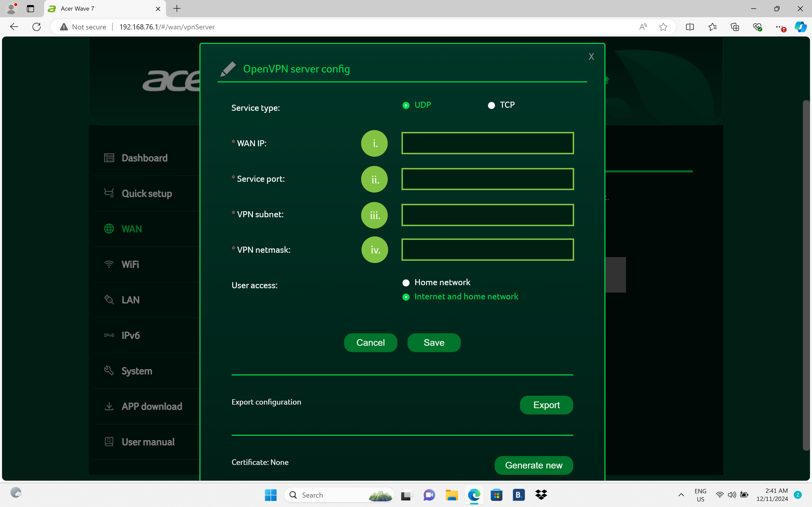The image size is (812, 507).
Task: Click into the WAN IP field
Action: (x=487, y=143)
